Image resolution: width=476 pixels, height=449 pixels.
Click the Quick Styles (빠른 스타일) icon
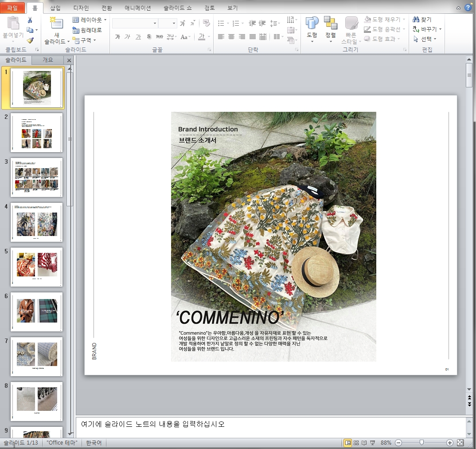pyautogui.click(x=351, y=23)
